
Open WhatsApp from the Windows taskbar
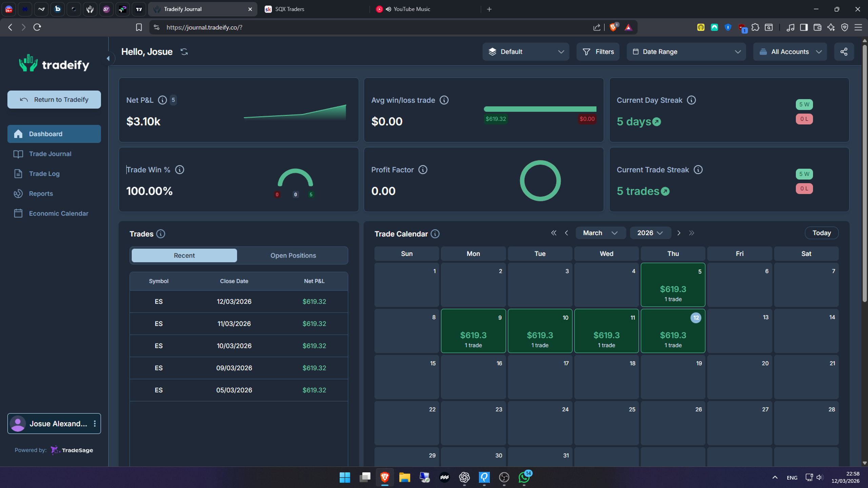[524, 477]
